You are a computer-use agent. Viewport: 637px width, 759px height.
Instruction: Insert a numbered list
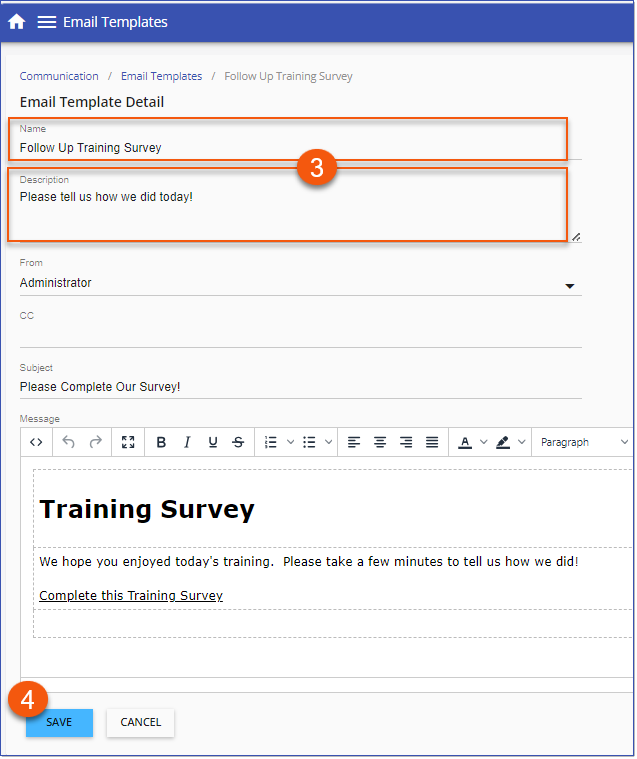271,442
